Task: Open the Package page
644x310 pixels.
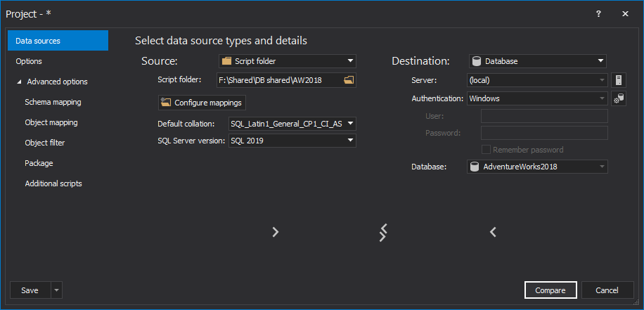Action: point(39,163)
